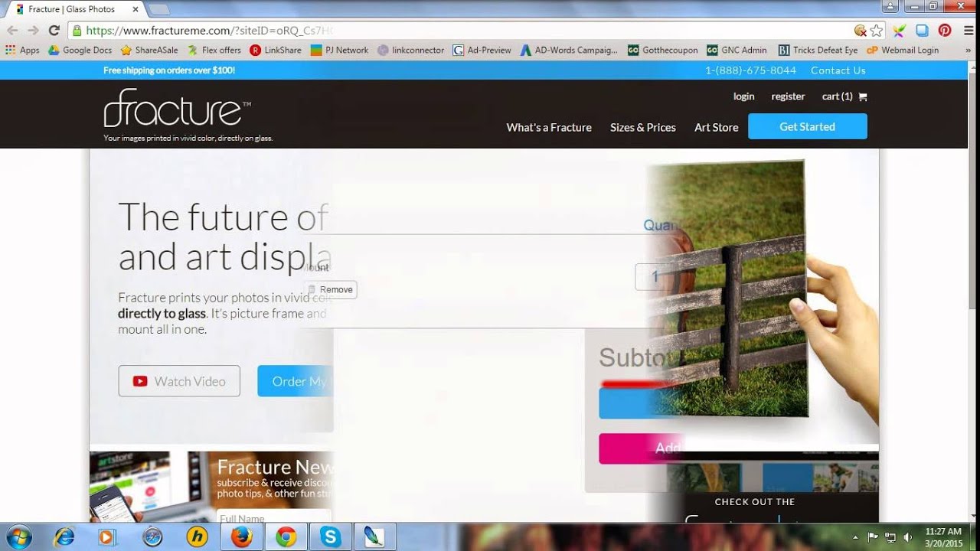Click the network tray icon
Screen dimensions: 980x551
point(890,537)
